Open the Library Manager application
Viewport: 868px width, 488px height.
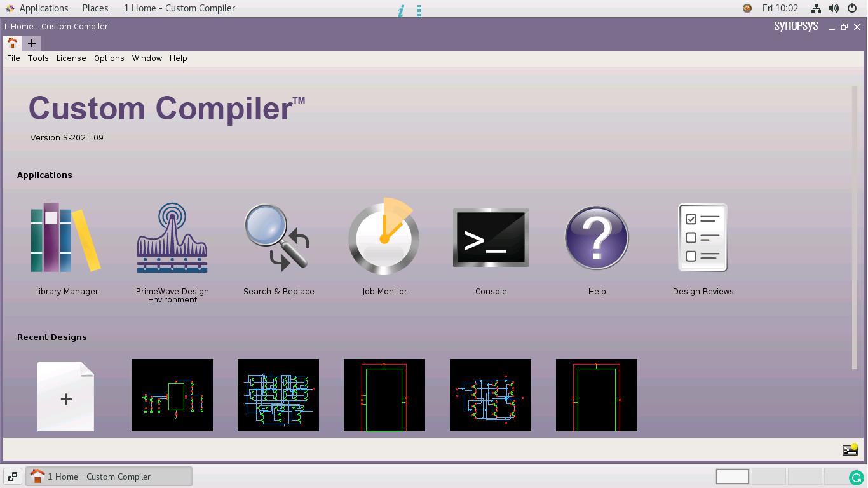(x=66, y=238)
